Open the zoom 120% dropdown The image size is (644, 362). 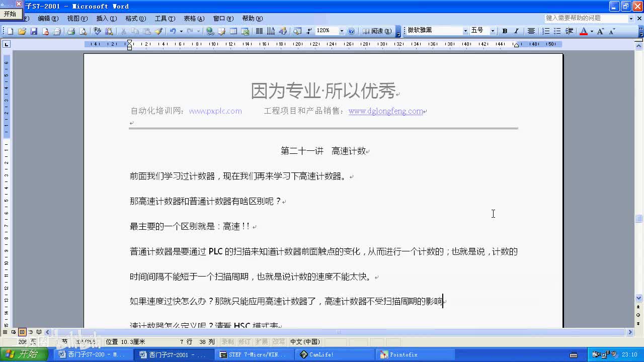(342, 31)
